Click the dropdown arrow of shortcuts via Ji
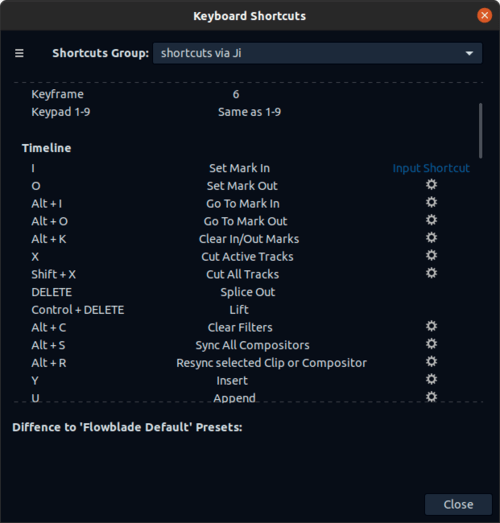500x523 pixels. 469,53
